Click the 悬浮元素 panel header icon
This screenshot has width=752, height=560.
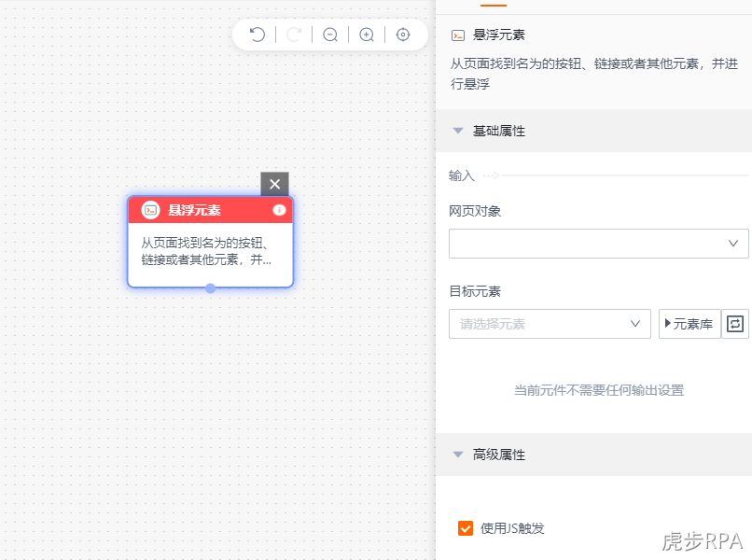click(458, 35)
